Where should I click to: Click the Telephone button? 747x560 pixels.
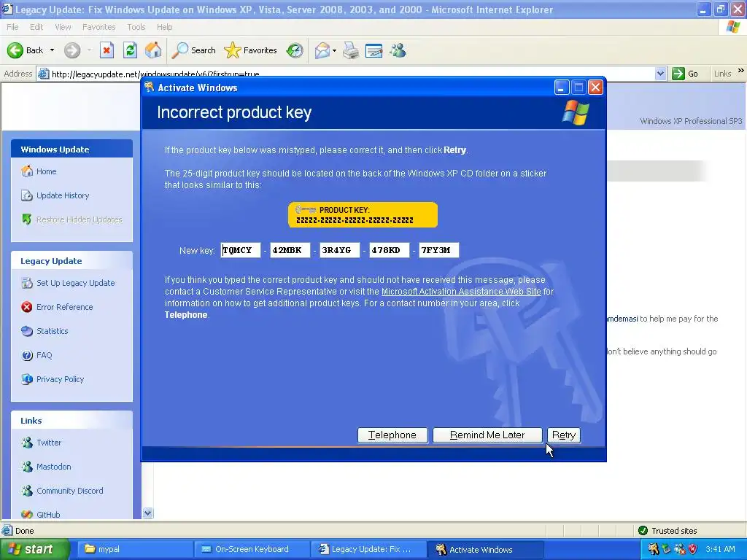click(392, 435)
